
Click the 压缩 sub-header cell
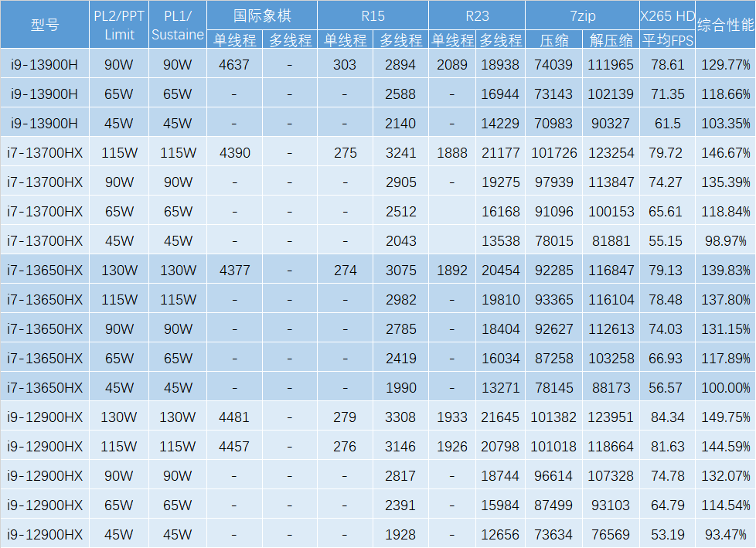553,39
